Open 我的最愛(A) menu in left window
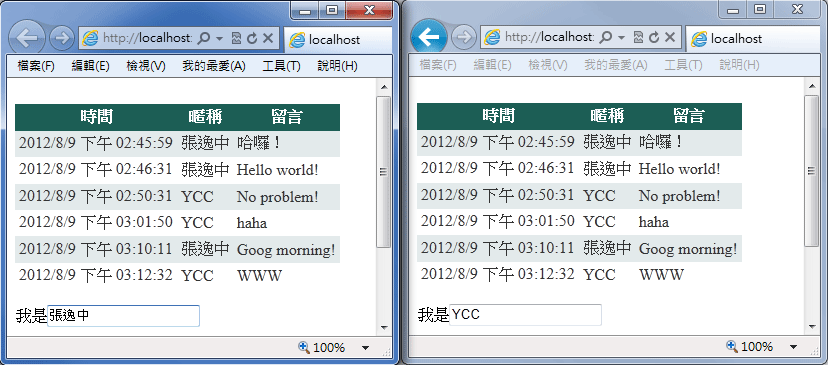828x365 pixels. pos(214,66)
